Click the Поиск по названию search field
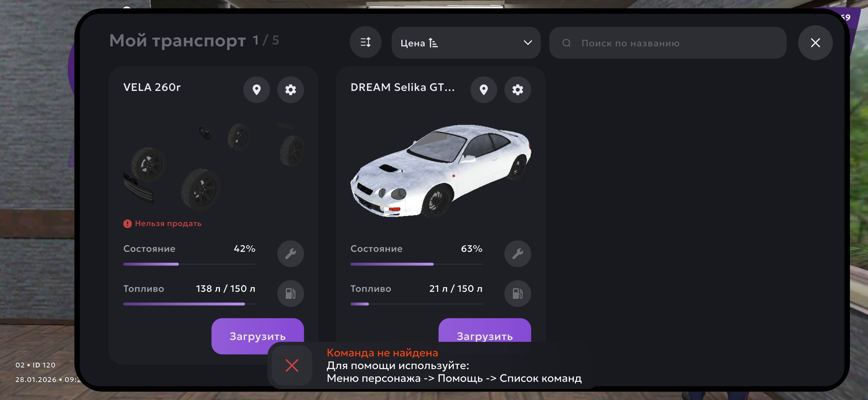The image size is (868, 400). 668,43
